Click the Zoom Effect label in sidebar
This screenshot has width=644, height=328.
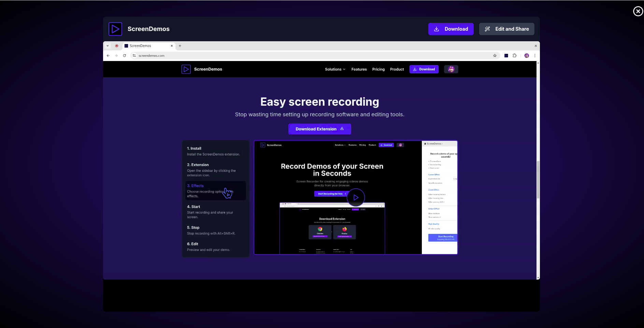point(433,190)
